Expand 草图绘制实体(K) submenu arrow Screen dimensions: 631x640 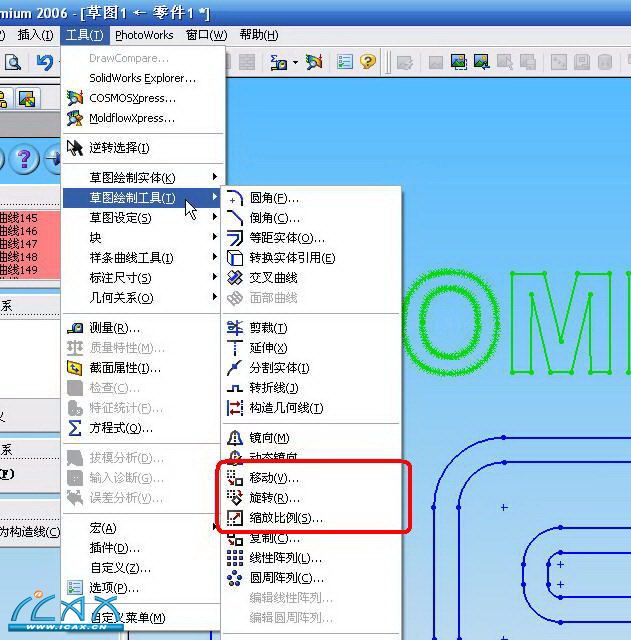tap(215, 177)
